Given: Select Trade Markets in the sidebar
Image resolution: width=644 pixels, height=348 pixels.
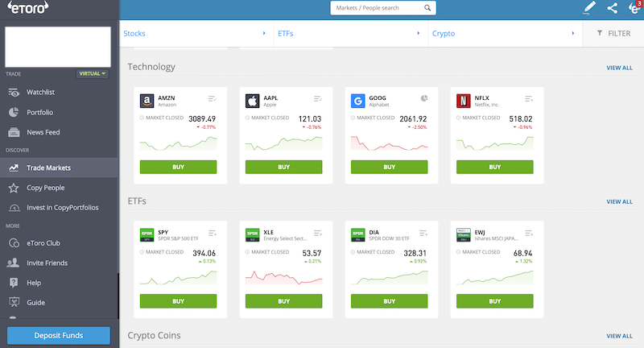Looking at the screenshot, I should tap(59, 168).
